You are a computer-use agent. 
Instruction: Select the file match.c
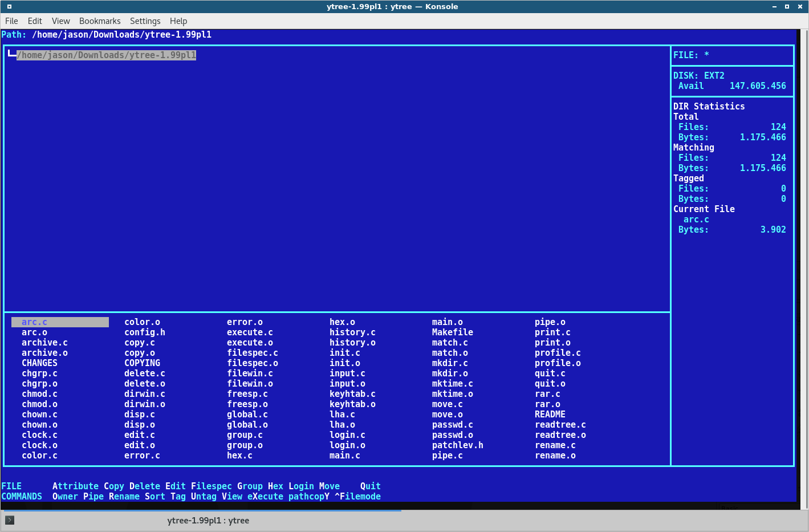(x=450, y=343)
